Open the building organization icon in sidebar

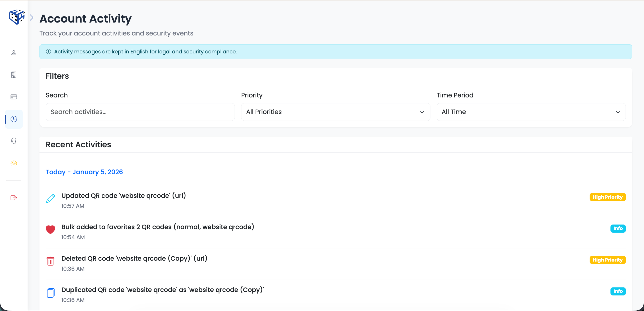click(14, 75)
